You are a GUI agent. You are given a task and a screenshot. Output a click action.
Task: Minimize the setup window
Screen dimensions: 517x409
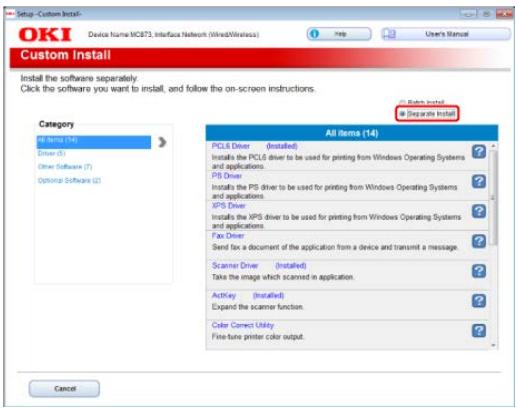(468, 14)
